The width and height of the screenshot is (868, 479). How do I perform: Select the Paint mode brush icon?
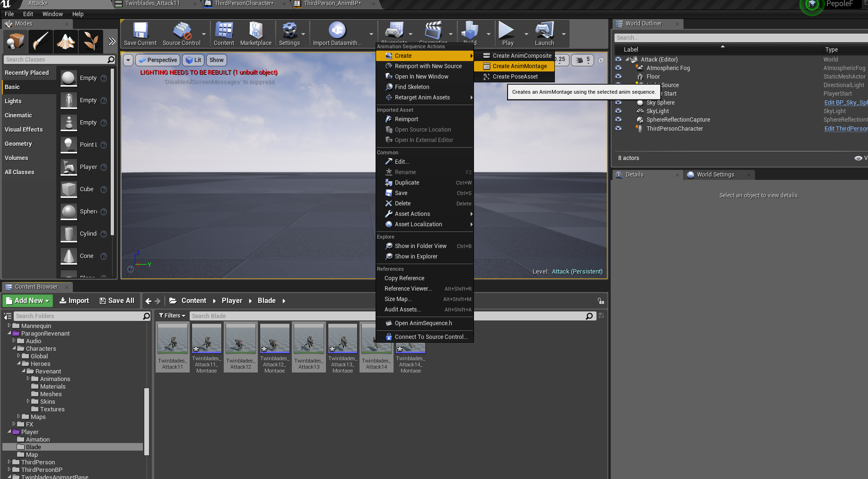point(40,42)
